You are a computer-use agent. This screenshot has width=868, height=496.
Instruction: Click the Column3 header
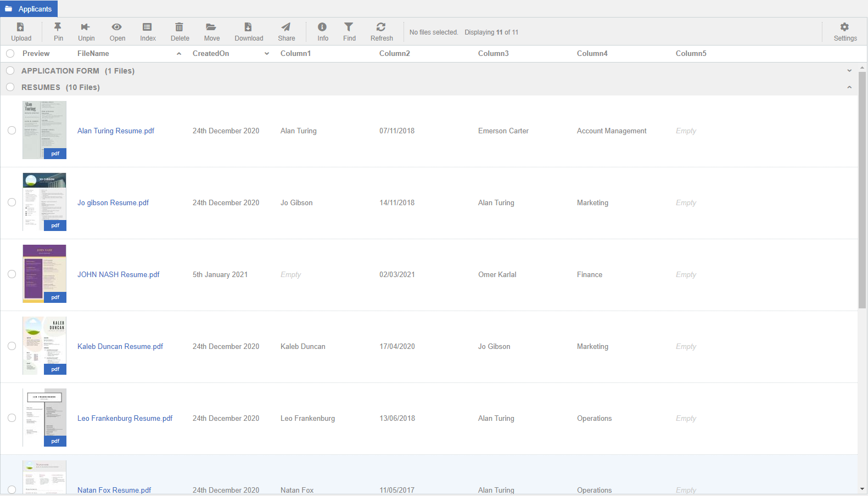click(494, 54)
